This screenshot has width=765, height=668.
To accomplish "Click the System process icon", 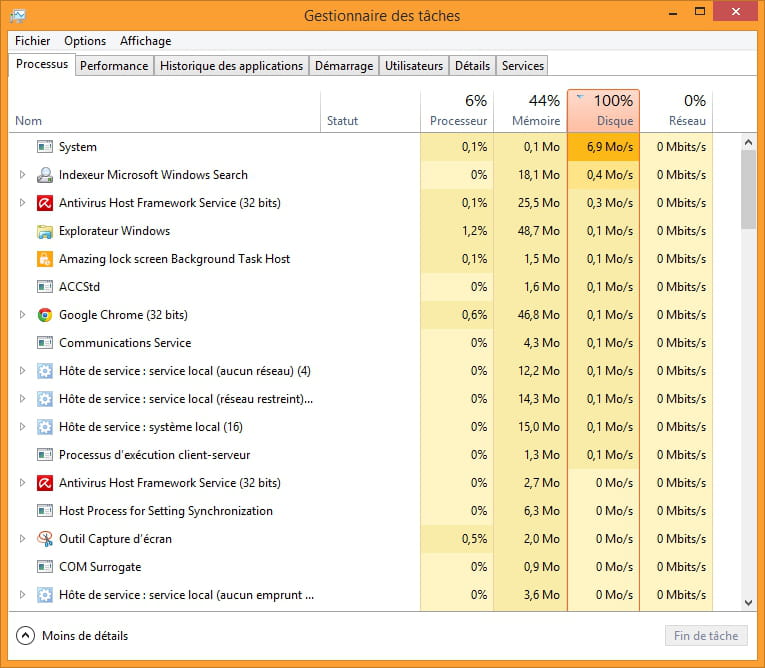I will (45, 146).
